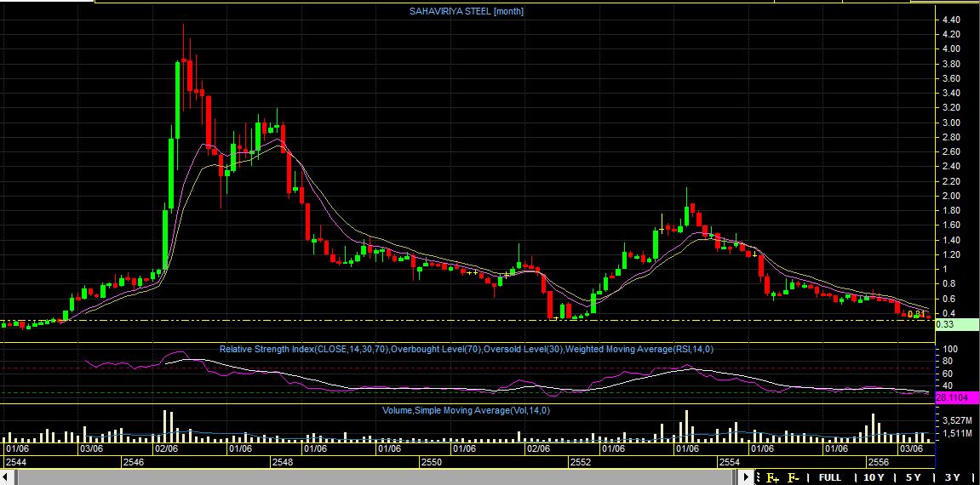Click the year label 2552
Image resolution: width=980 pixels, height=485 pixels.
click(580, 463)
